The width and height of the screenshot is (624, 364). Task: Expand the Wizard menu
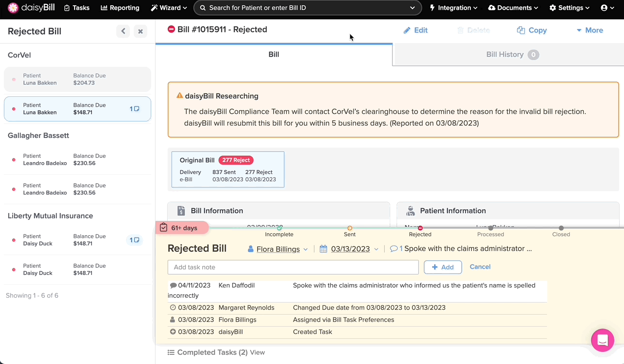(x=169, y=8)
